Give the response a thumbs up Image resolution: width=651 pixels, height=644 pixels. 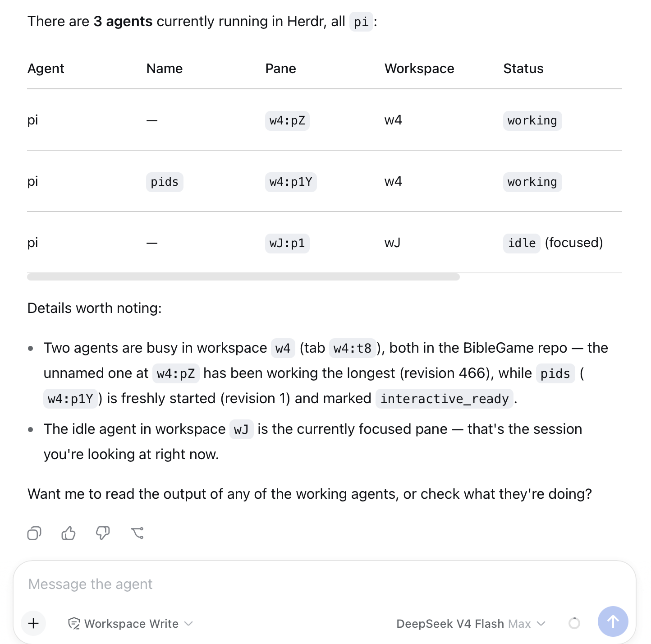[69, 533]
